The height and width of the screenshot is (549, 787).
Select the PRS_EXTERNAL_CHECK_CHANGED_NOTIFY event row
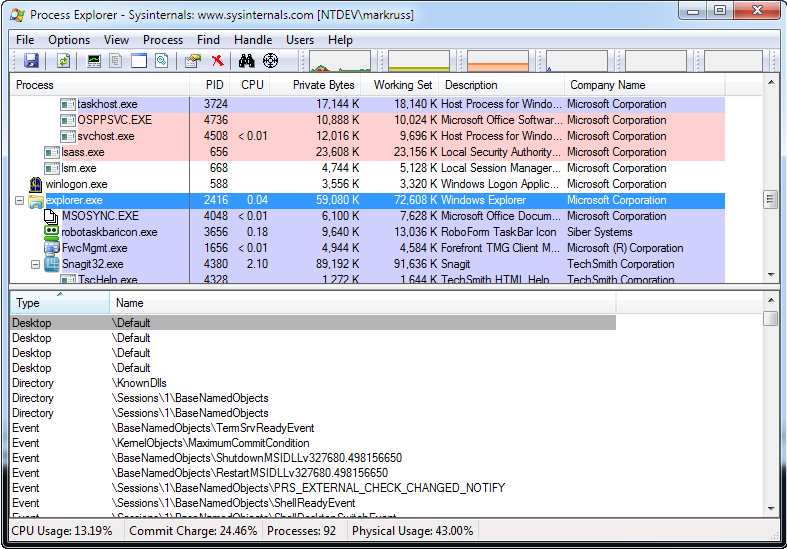pyautogui.click(x=313, y=488)
